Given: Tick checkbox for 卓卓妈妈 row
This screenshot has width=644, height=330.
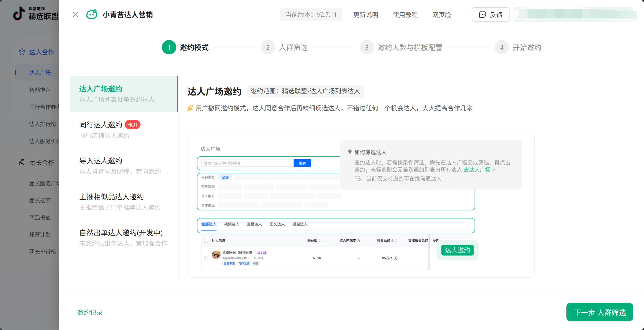Looking at the screenshot, I should pos(206,258).
